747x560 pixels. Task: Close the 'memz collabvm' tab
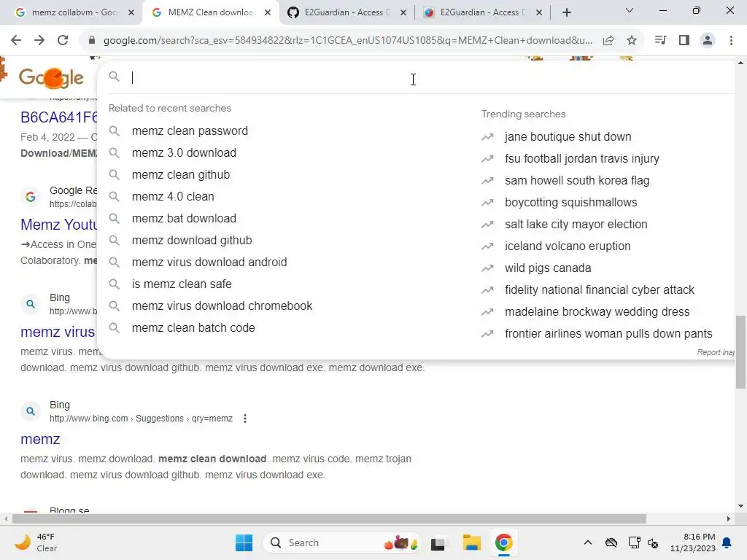coord(131,12)
